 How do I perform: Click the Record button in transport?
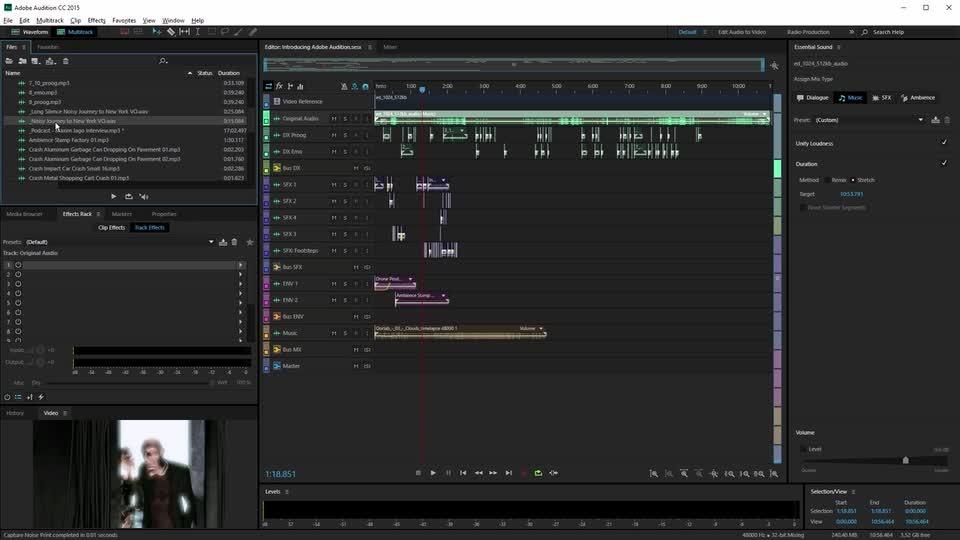(x=523, y=473)
